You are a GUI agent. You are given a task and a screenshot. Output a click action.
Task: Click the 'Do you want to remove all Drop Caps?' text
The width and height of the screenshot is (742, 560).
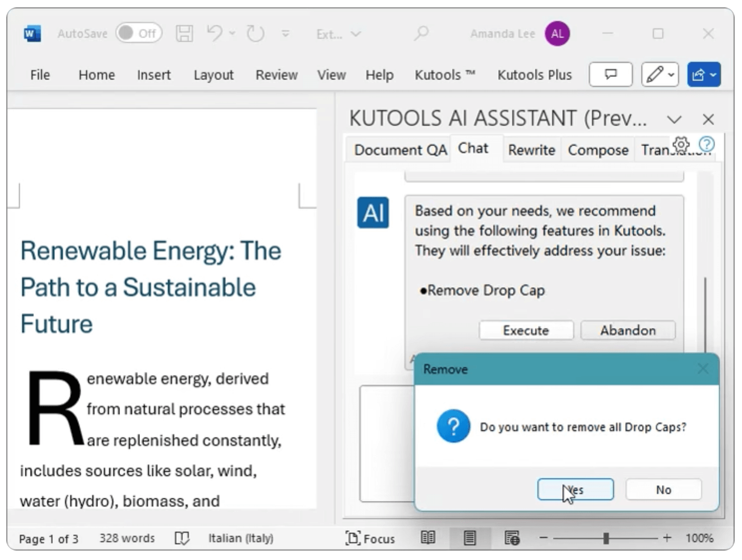(x=583, y=427)
